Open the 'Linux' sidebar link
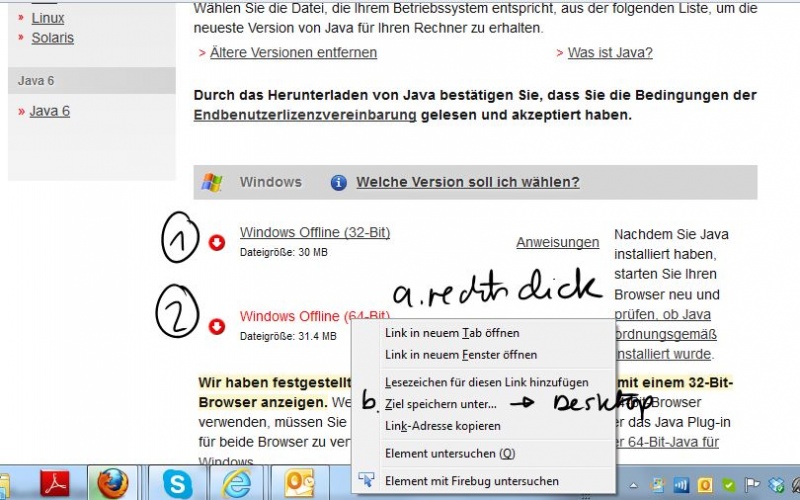The width and height of the screenshot is (800, 500). point(48,18)
